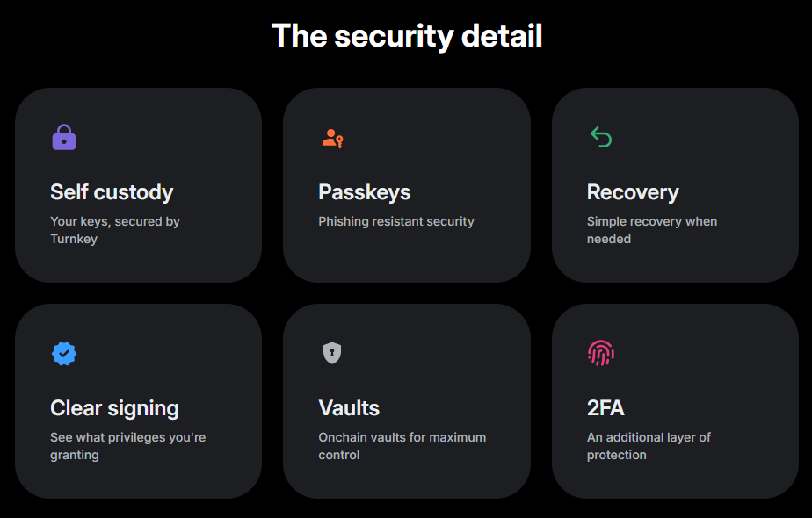Click the pink 2FA fingerprint icon

pos(600,353)
